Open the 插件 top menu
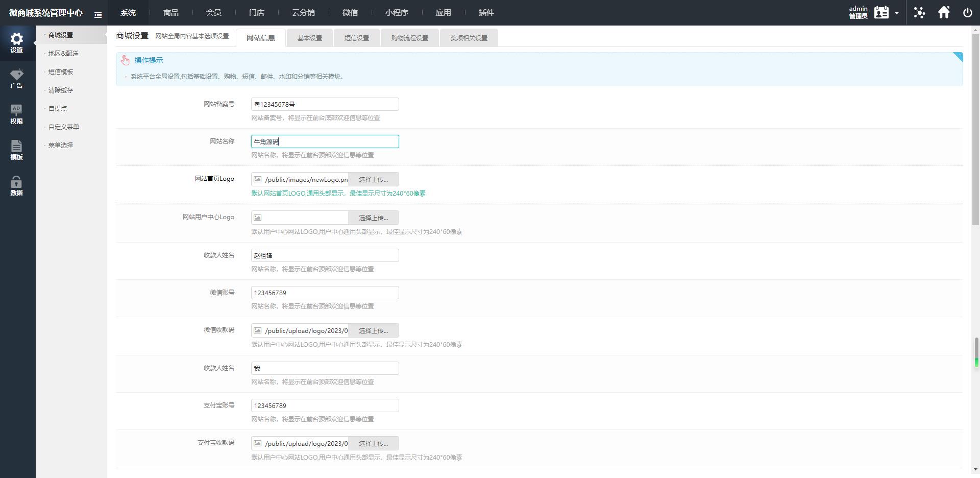The width and height of the screenshot is (980, 478). point(486,12)
